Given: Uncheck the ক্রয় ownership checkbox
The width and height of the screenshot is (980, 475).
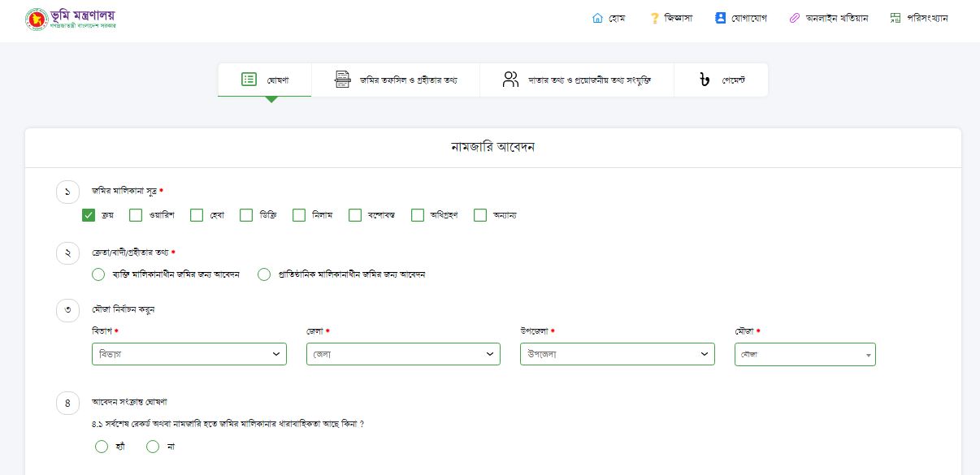Looking at the screenshot, I should click(89, 215).
